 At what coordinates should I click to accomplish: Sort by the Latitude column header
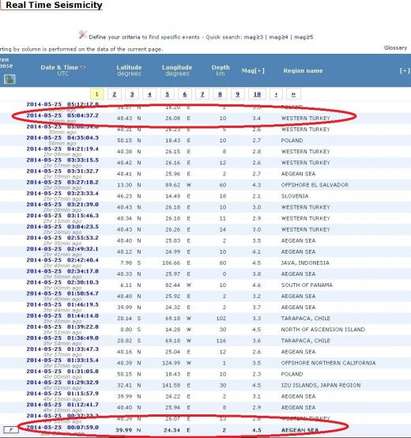[x=129, y=67]
